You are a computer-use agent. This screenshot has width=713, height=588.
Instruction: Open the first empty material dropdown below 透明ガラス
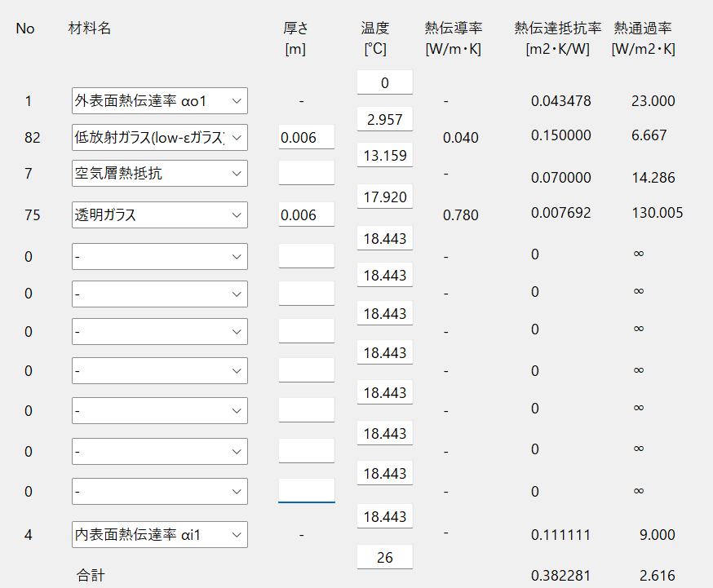click(x=160, y=257)
